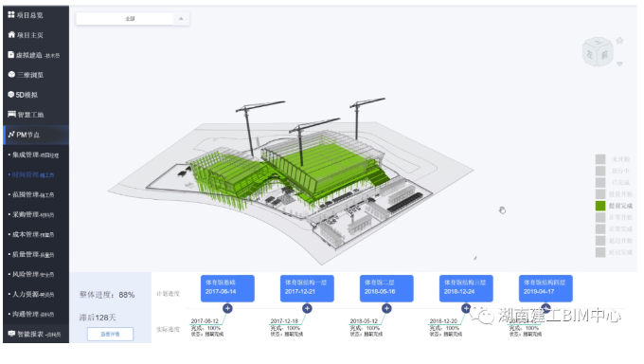Click the graph icon beside PM节点

click(11, 134)
